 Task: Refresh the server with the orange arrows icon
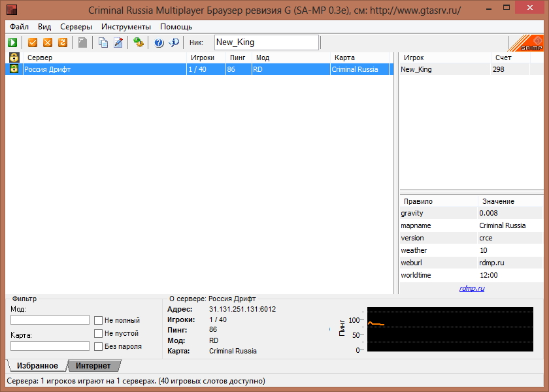[63, 42]
